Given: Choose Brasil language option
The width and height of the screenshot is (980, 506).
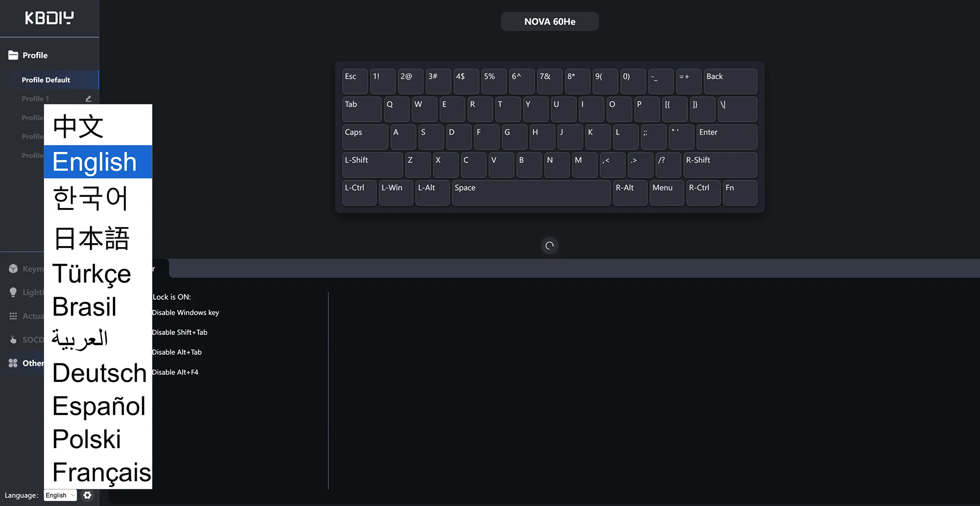Looking at the screenshot, I should 98,307.
